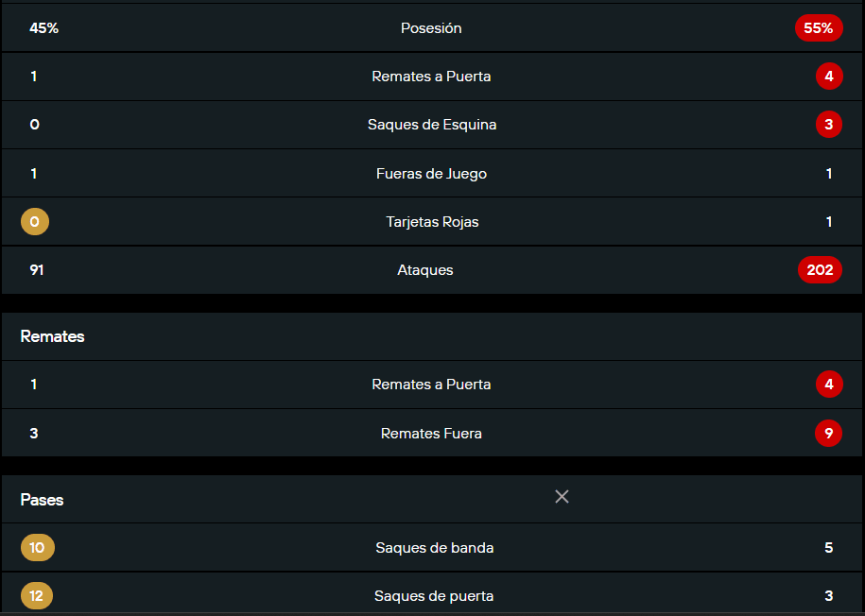
Task: Select the gold 10 Saques de banda badge
Action: 38,548
